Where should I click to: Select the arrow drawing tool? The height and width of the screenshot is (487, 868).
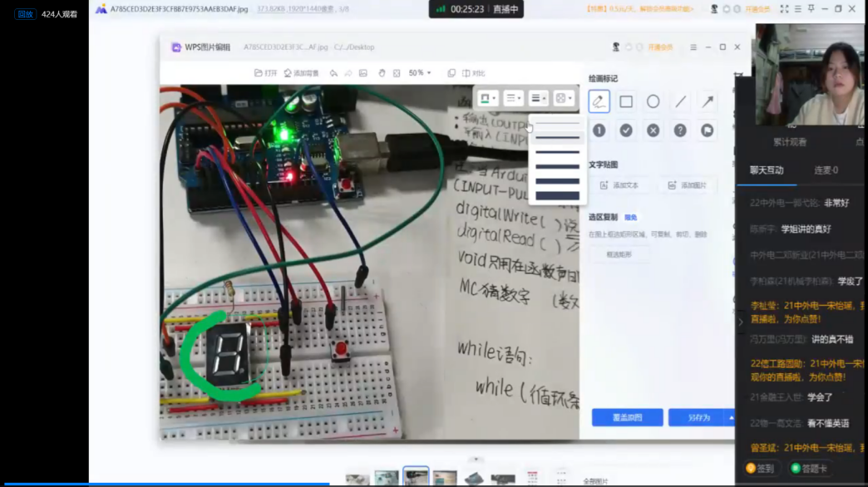coord(708,101)
